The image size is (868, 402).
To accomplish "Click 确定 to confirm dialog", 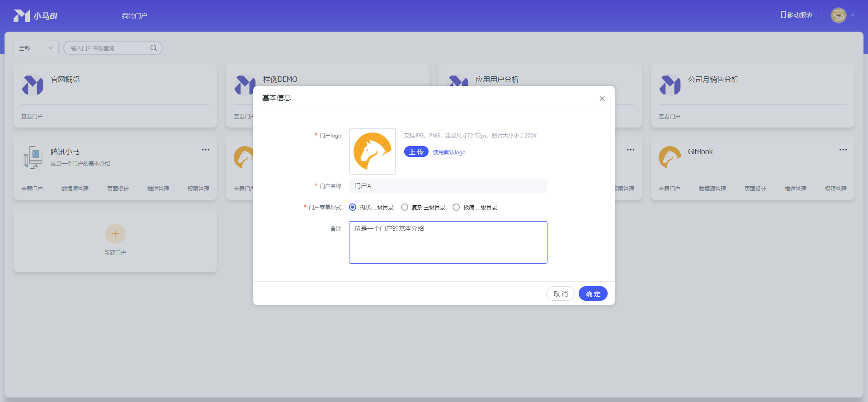I will click(593, 293).
